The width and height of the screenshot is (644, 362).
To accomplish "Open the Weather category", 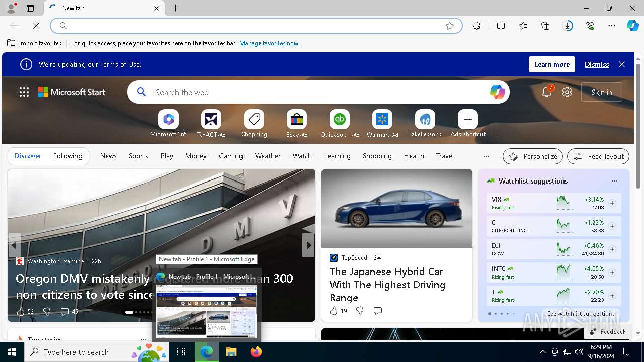I will coord(268,156).
